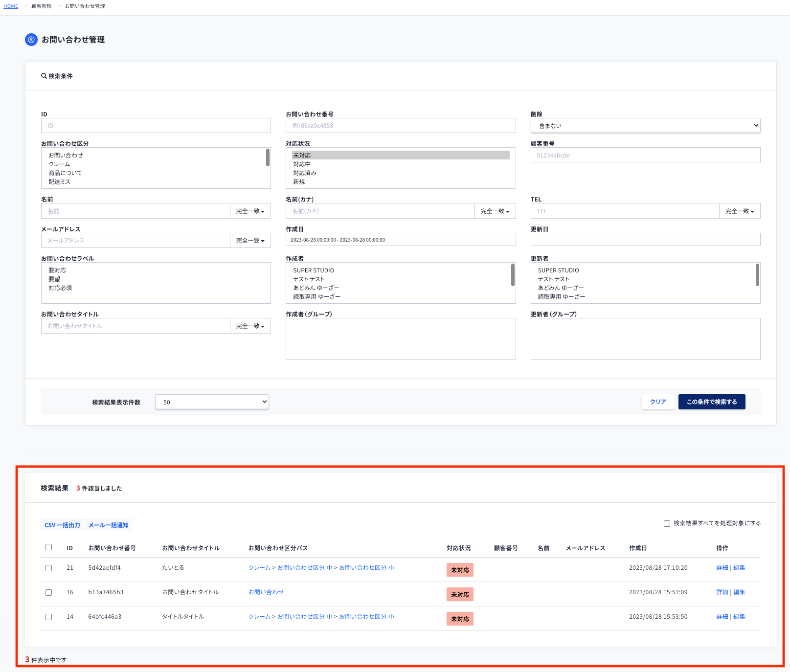
Task: Click the 名前 text input
Action: (x=135, y=211)
